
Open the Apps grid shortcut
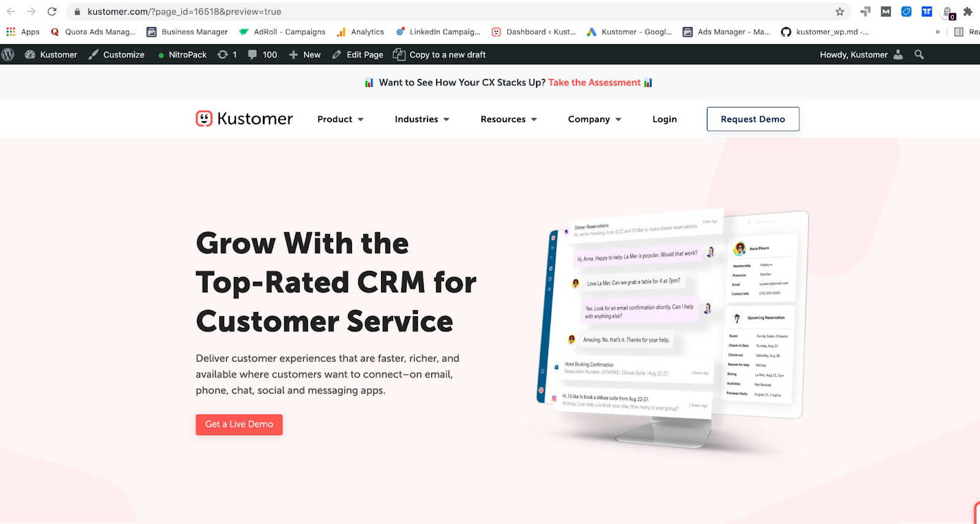23,32
